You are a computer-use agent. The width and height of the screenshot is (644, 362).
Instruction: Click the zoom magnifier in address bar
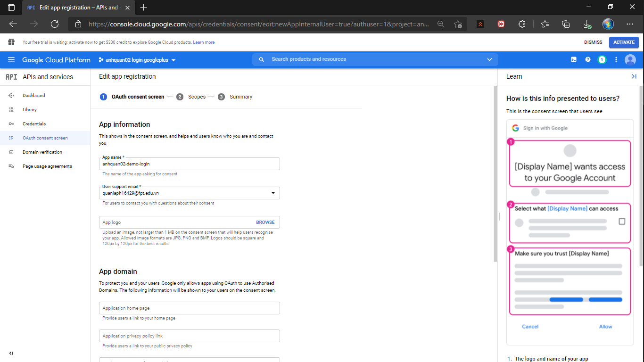441,24
